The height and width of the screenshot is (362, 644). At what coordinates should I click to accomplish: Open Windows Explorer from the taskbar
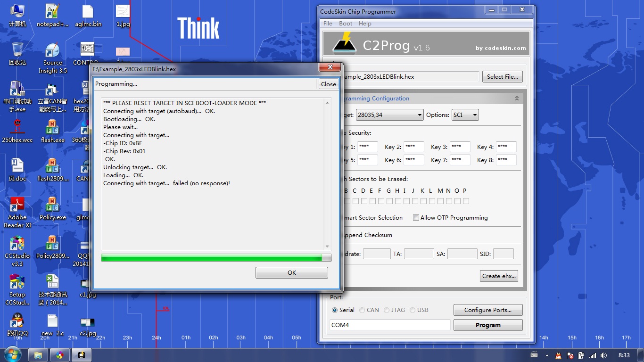[x=38, y=355]
